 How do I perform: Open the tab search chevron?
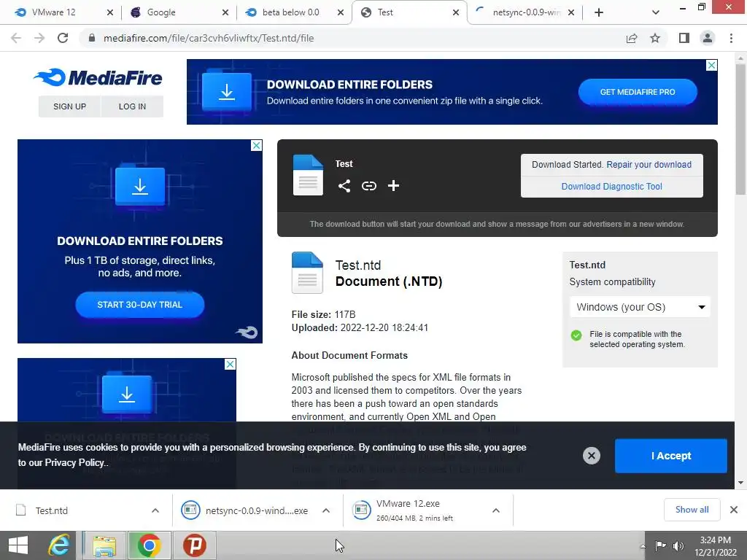coord(656,13)
